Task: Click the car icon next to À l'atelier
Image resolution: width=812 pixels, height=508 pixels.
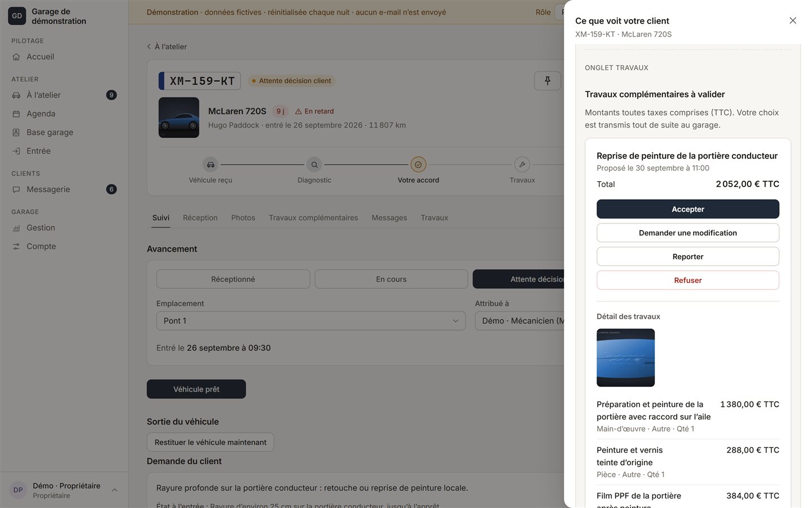Action: click(x=16, y=95)
